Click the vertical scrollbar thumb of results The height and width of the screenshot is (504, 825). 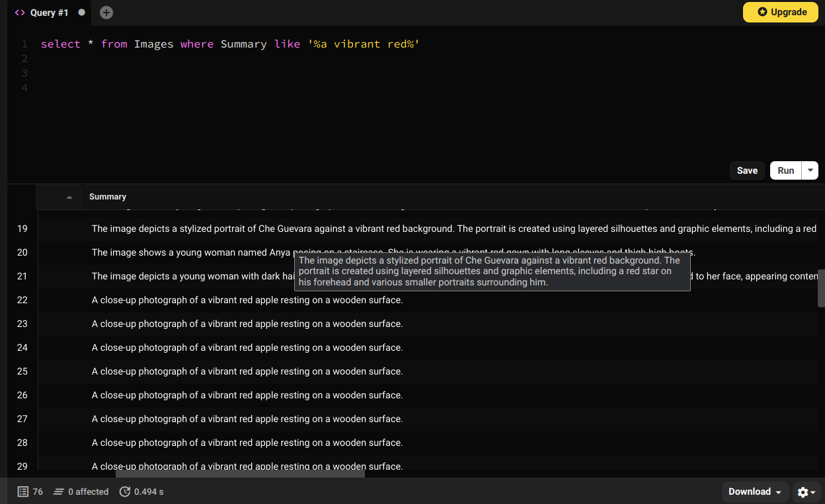822,288
